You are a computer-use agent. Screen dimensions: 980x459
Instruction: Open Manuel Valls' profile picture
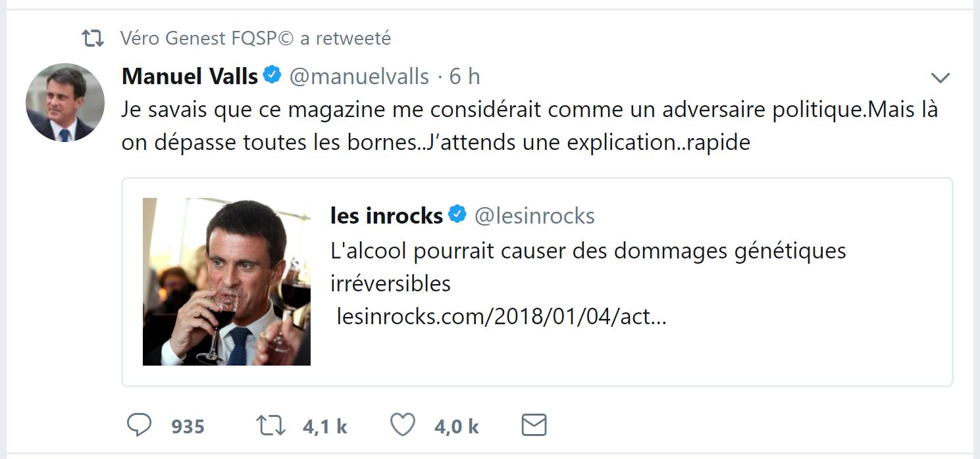(x=64, y=103)
